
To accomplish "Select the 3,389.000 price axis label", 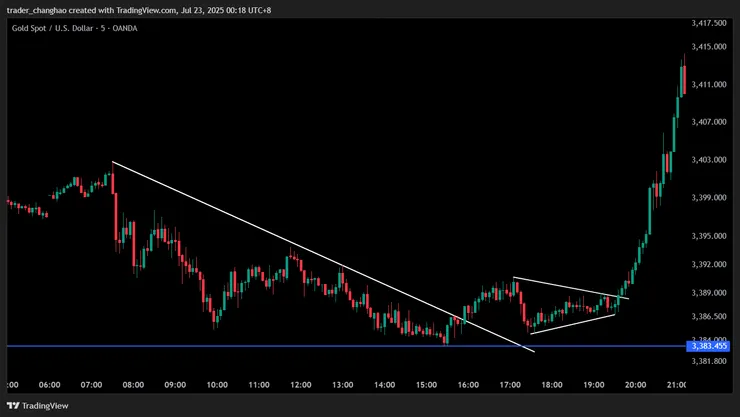I will [x=709, y=293].
